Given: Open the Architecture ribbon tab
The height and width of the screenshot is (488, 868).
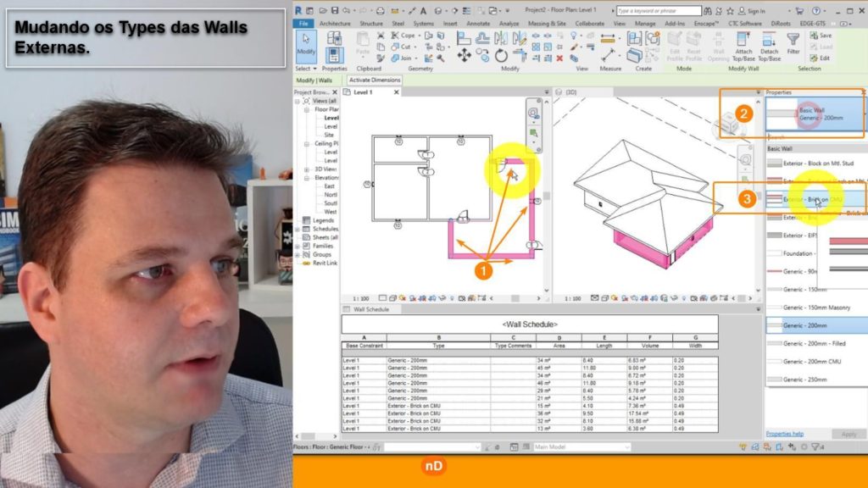Looking at the screenshot, I should click(x=333, y=24).
